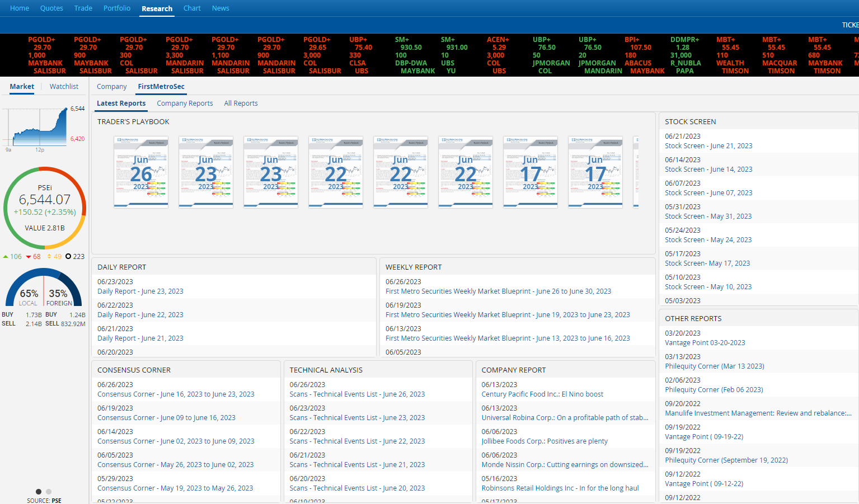Viewport: 859px width, 504px height.
Task: Open Philequity Corner (Feb 06 2023)
Action: [x=714, y=390]
